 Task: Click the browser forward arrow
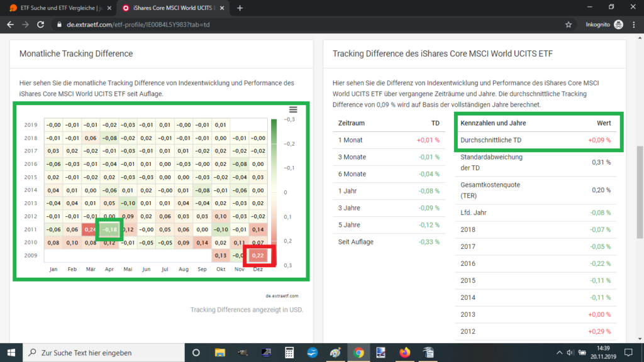(25, 25)
